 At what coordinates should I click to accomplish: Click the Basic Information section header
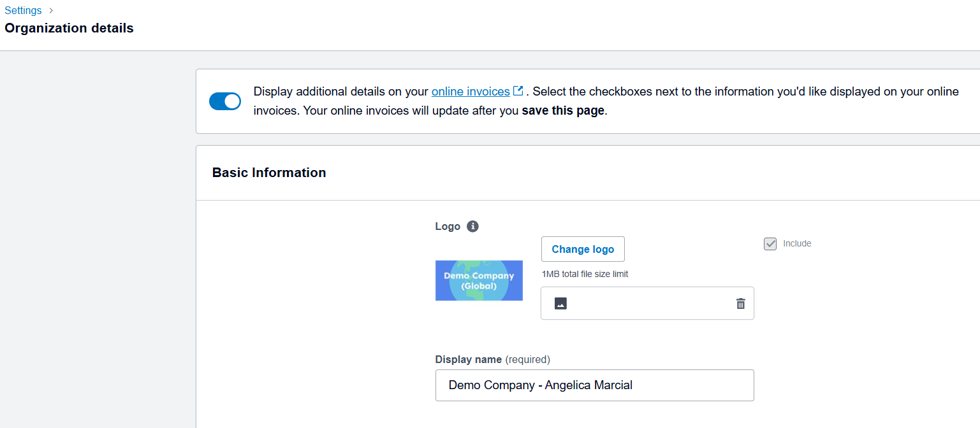point(269,173)
